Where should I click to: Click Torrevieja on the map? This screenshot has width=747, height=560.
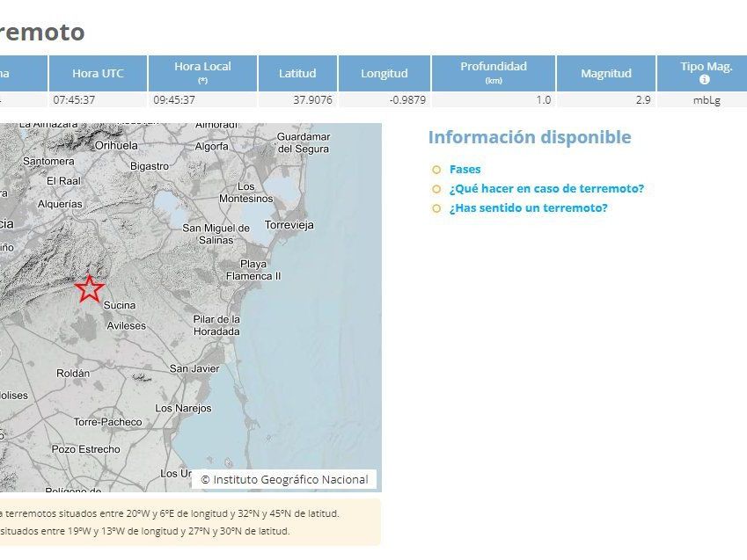pyautogui.click(x=289, y=225)
